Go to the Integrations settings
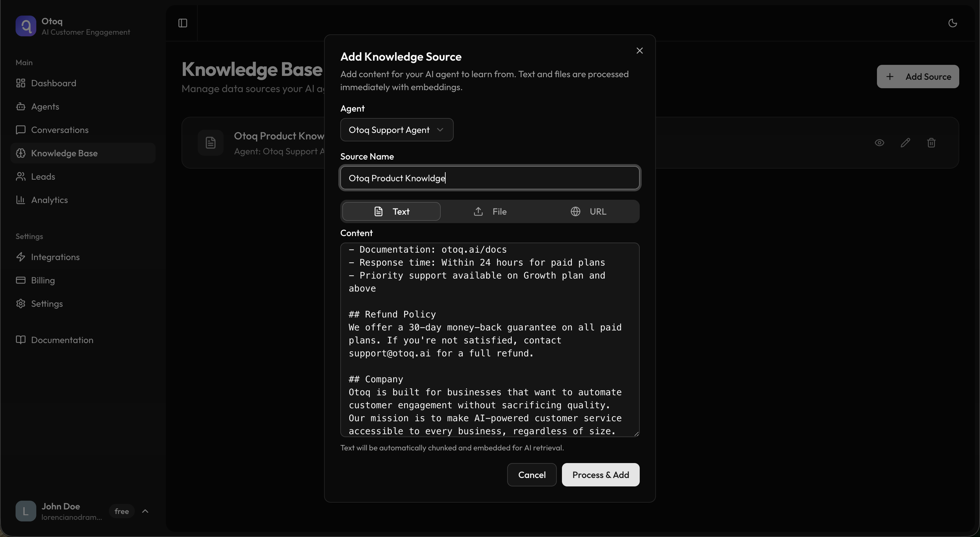The width and height of the screenshot is (980, 537). click(x=55, y=257)
